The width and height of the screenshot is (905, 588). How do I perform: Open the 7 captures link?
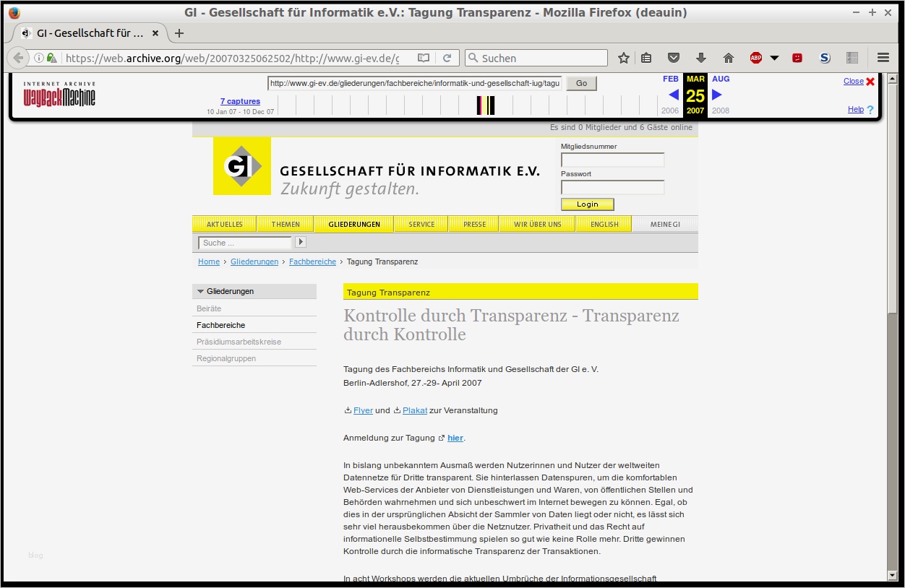pos(240,101)
